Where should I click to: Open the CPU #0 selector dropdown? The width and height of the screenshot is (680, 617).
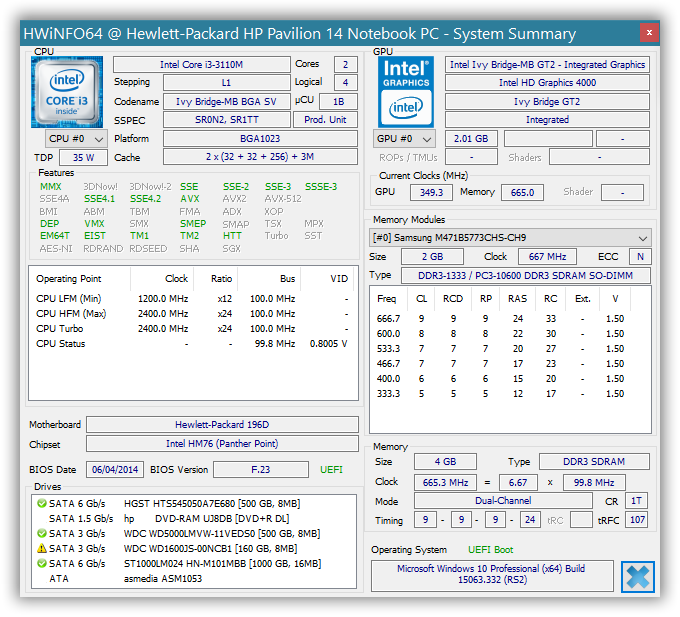pos(76,139)
